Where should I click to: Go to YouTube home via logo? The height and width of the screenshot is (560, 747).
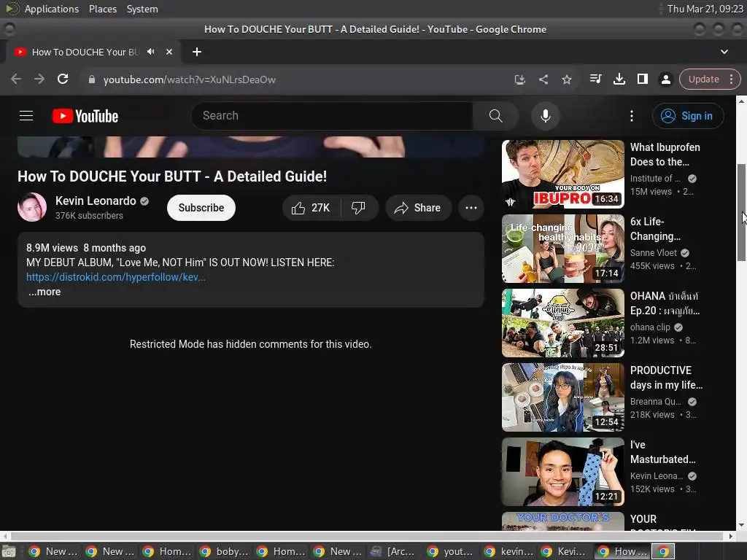coord(85,116)
